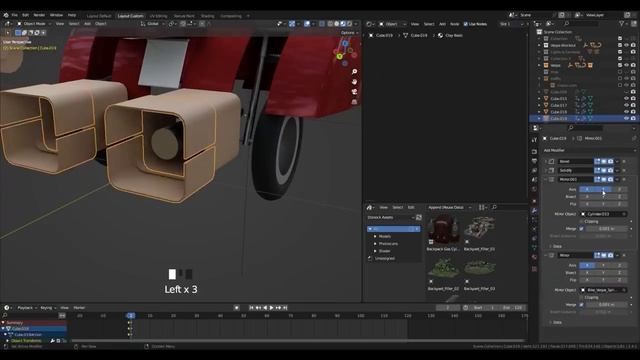Open the Edit menu in top bar
The image size is (640, 360).
[25, 15]
